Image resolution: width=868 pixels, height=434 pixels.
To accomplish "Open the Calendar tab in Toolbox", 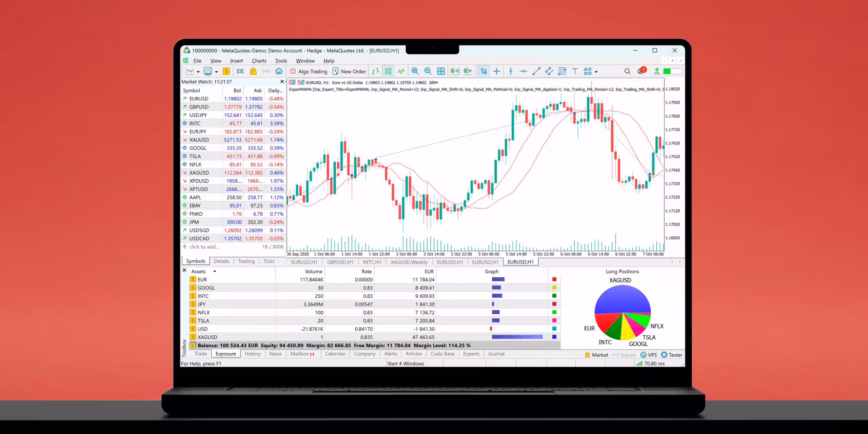I will pyautogui.click(x=335, y=354).
